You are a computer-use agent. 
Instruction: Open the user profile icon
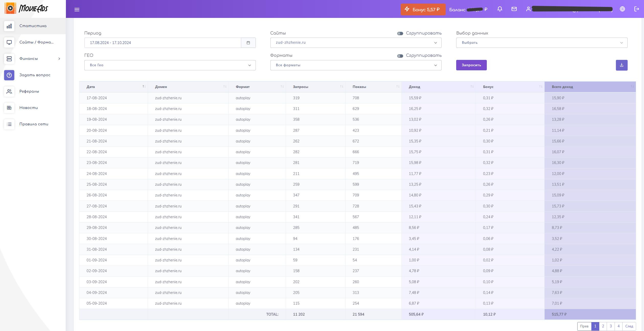point(528,9)
